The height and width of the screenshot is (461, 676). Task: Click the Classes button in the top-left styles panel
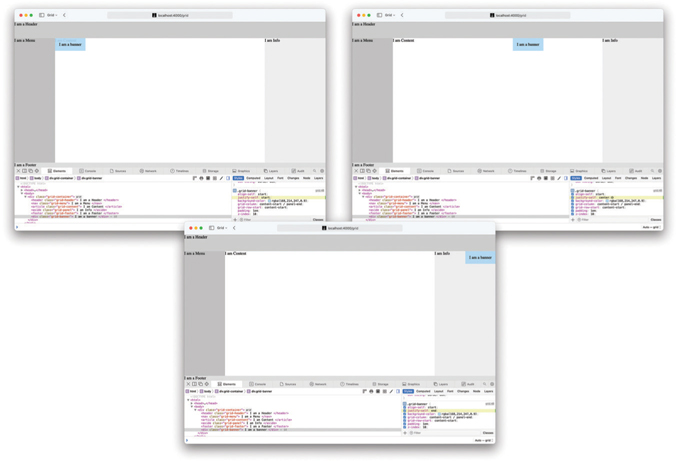coord(318,219)
